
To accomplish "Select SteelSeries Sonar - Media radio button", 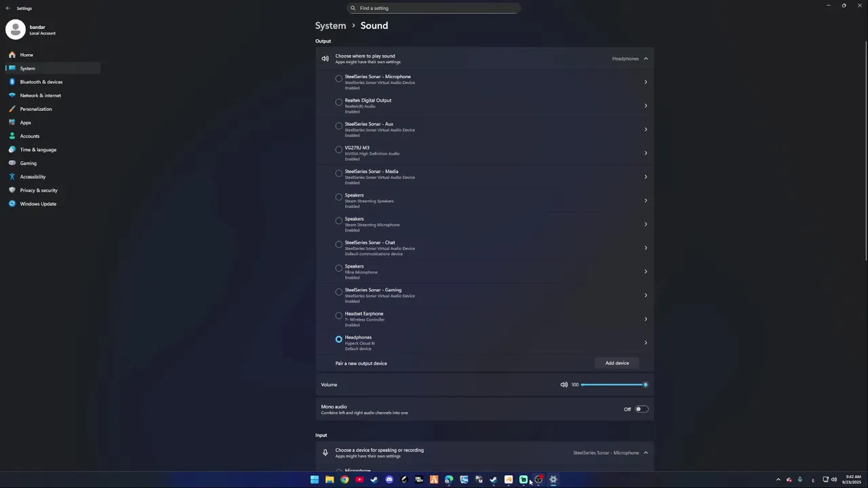I will pos(339,174).
